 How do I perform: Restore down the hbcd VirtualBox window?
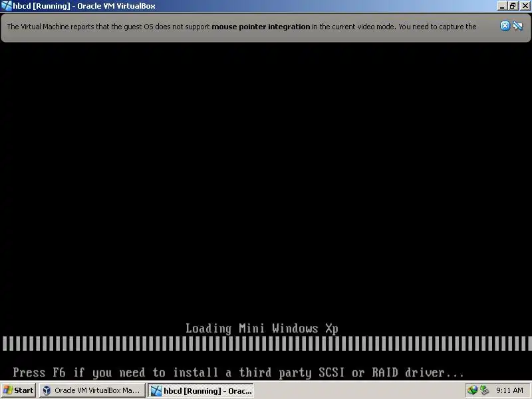pos(513,6)
